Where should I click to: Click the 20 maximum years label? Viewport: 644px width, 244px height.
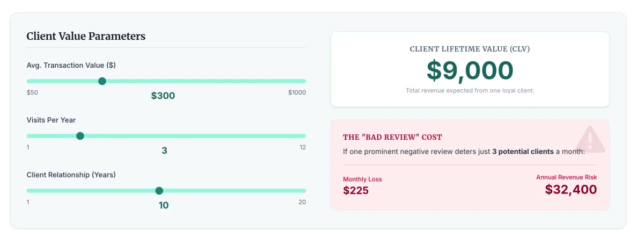(x=302, y=202)
